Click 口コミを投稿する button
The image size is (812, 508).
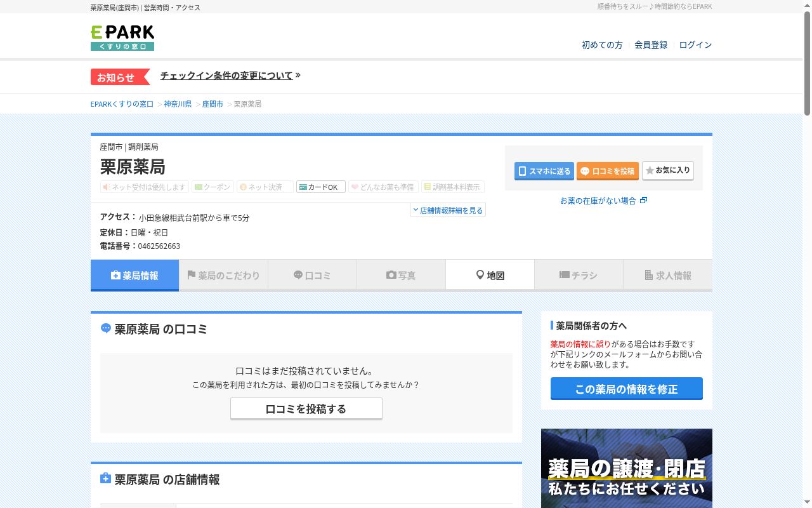pyautogui.click(x=306, y=409)
